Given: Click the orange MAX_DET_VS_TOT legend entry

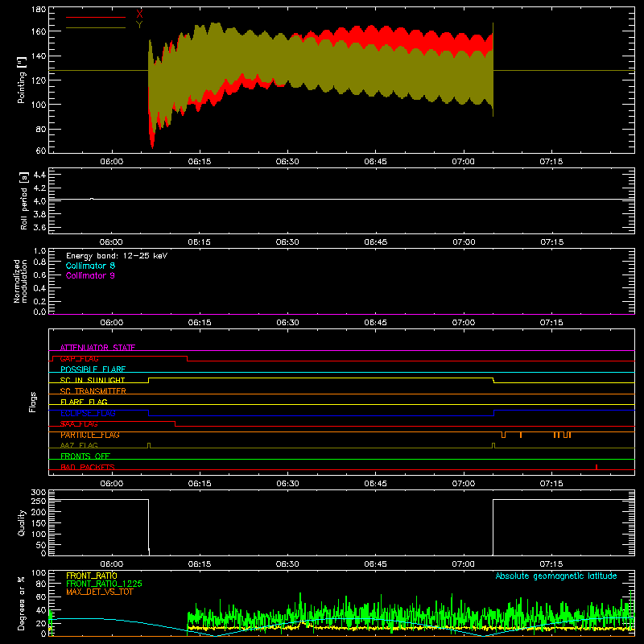Looking at the screenshot, I should (x=100, y=592).
